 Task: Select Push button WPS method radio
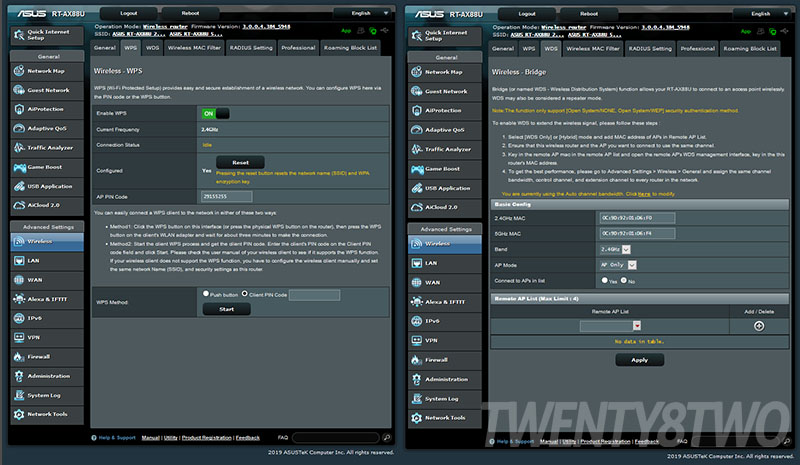[206, 293]
